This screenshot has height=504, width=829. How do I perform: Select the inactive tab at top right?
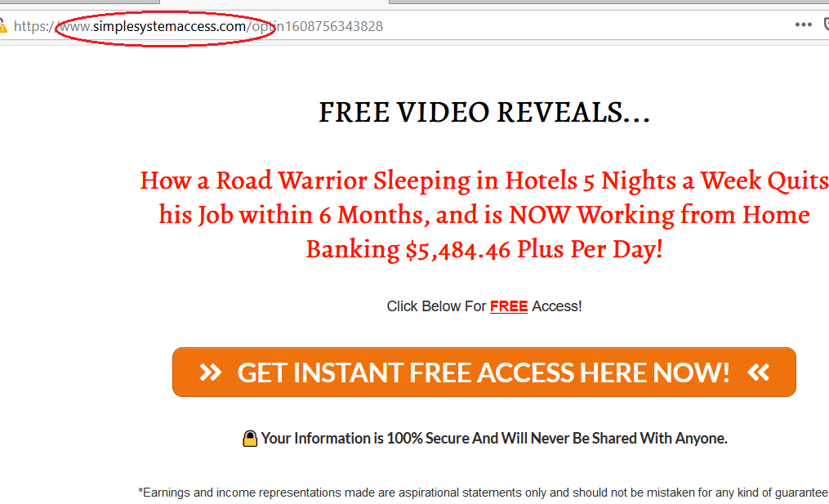click(609, 2)
